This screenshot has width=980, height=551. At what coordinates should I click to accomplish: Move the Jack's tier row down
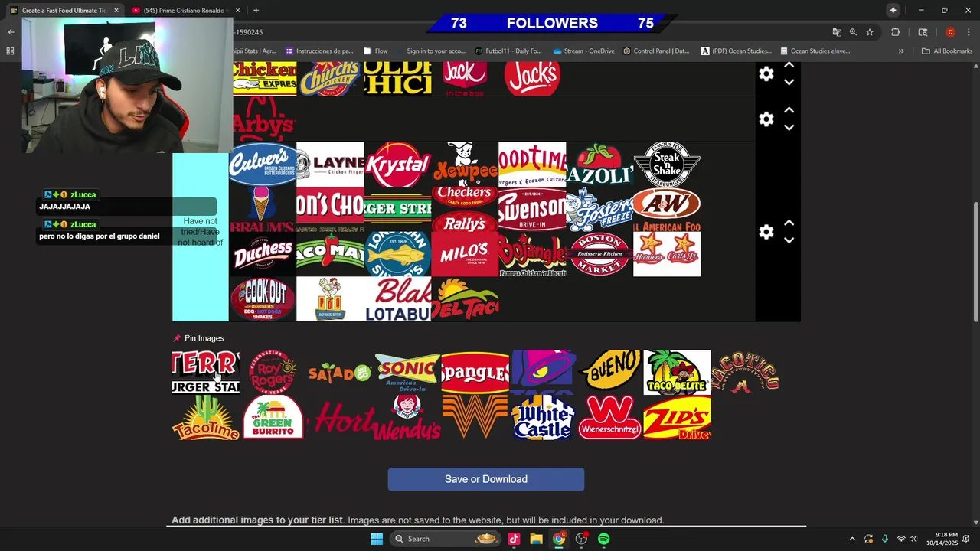click(x=789, y=82)
